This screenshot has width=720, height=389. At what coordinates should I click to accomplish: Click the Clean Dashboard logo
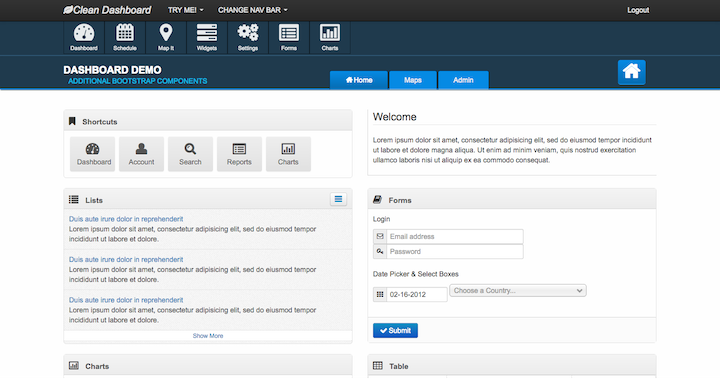click(x=107, y=10)
